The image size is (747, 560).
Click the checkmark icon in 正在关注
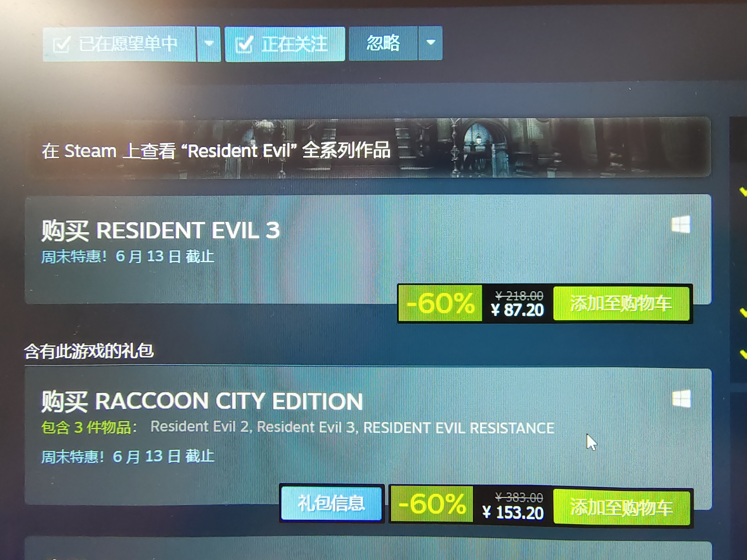tap(244, 44)
